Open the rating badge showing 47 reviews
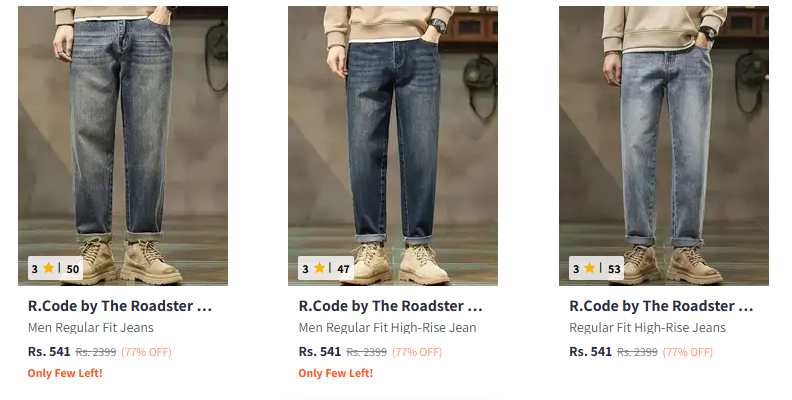 [326, 268]
